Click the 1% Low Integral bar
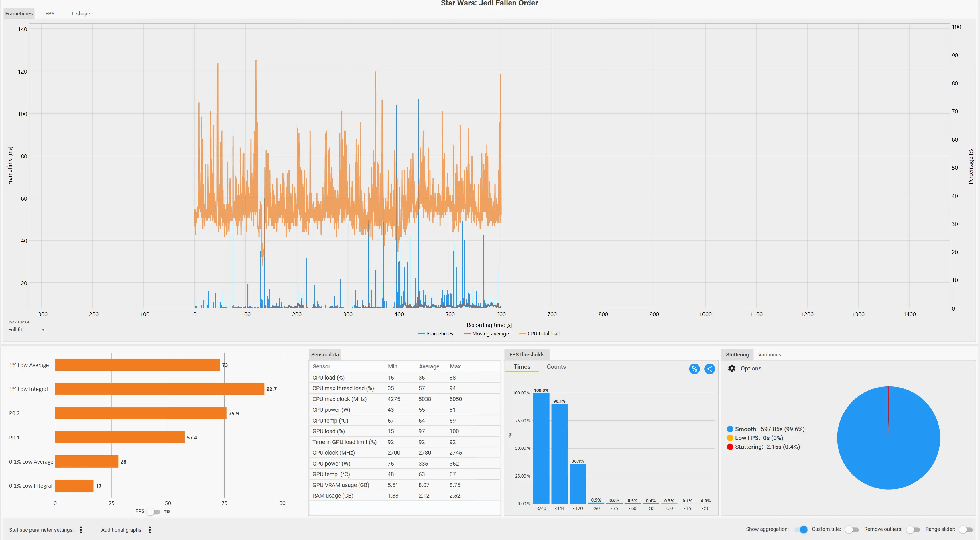This screenshot has height=540, width=980. [x=160, y=389]
